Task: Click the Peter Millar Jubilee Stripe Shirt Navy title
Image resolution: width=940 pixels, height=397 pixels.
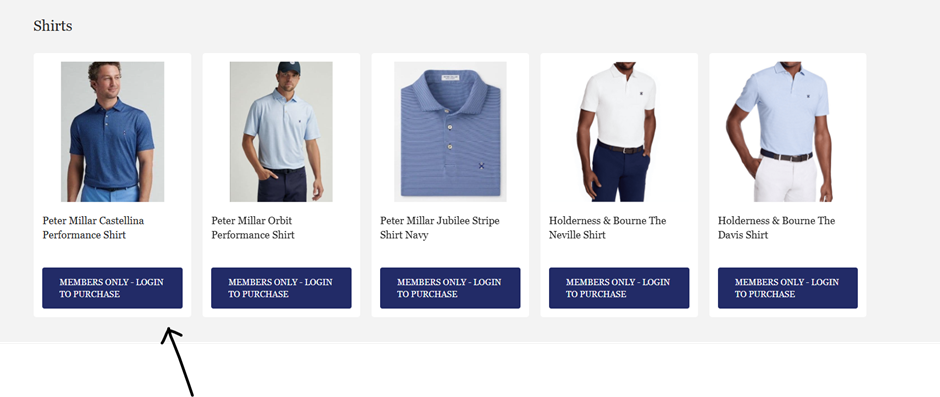Action: point(439,228)
